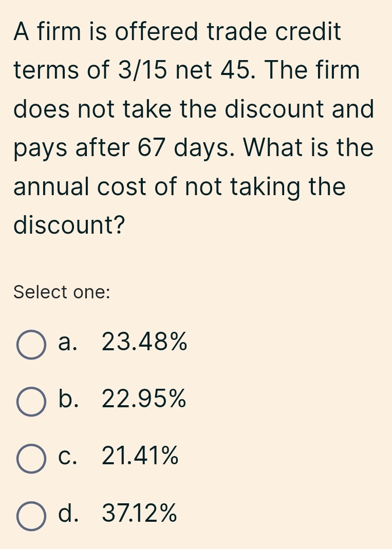This screenshot has height=549, width=392.
Task: Choose the radio button for option b
Action: (x=32, y=401)
